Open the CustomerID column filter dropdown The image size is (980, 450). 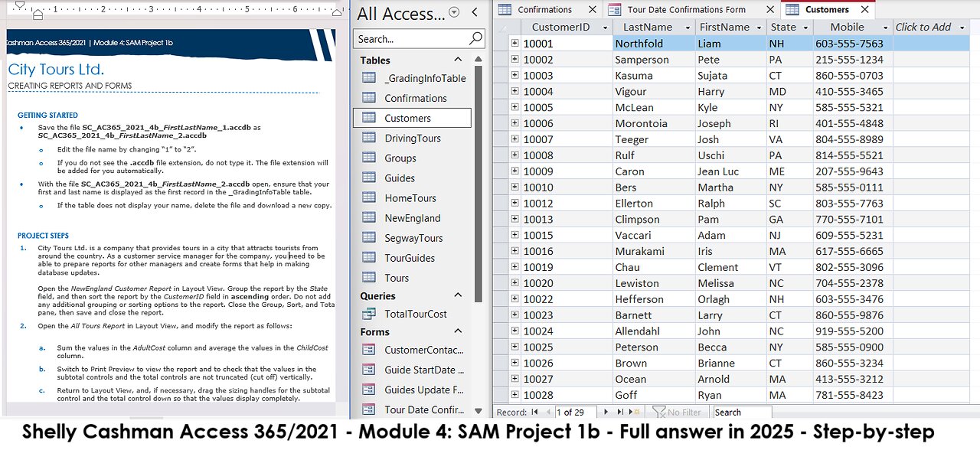pyautogui.click(x=605, y=28)
